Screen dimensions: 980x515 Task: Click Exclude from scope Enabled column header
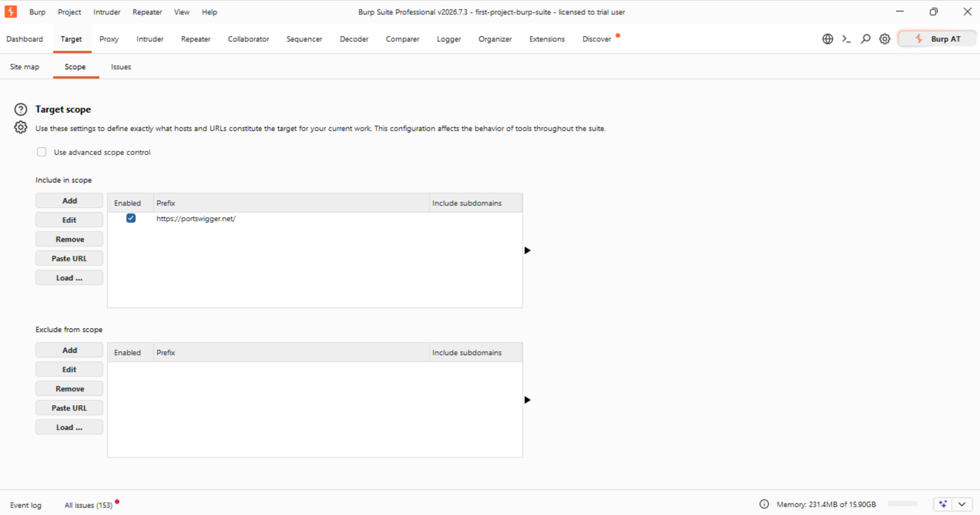pyautogui.click(x=130, y=352)
